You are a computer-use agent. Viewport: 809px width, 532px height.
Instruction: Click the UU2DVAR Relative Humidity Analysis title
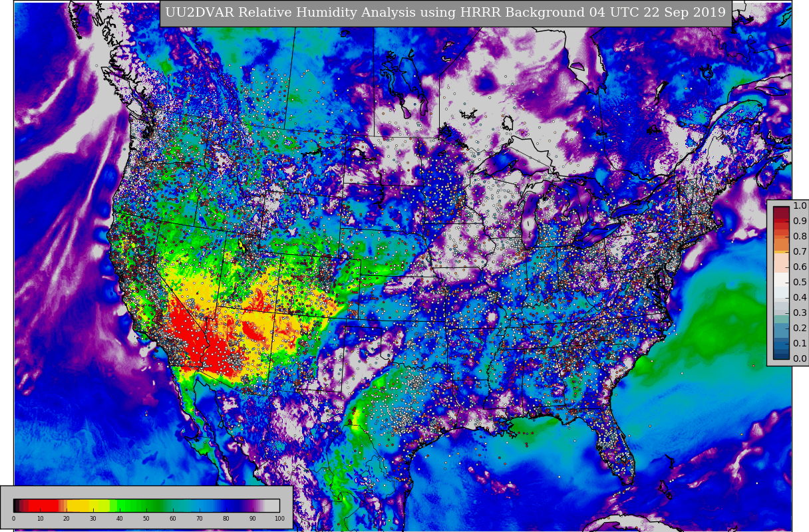point(445,13)
